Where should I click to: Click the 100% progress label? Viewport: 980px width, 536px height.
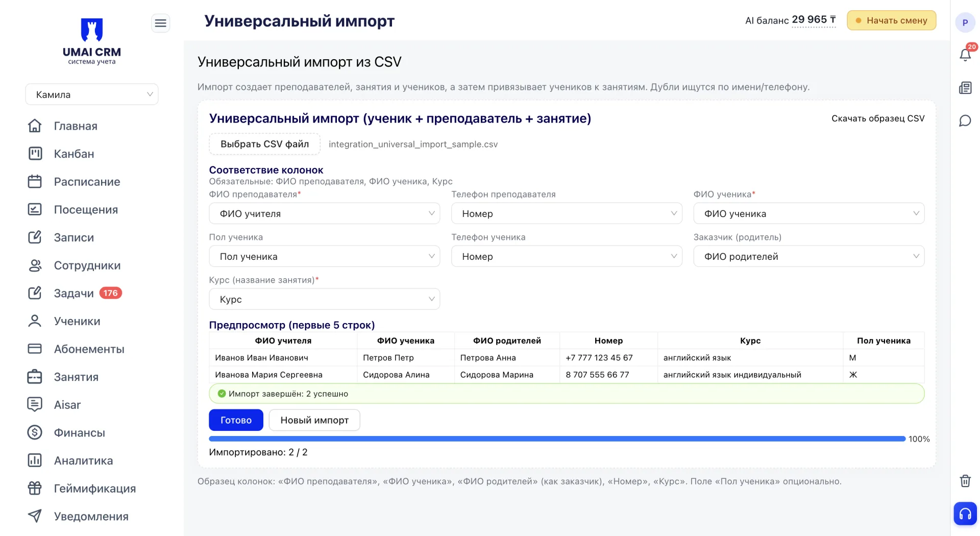point(919,439)
